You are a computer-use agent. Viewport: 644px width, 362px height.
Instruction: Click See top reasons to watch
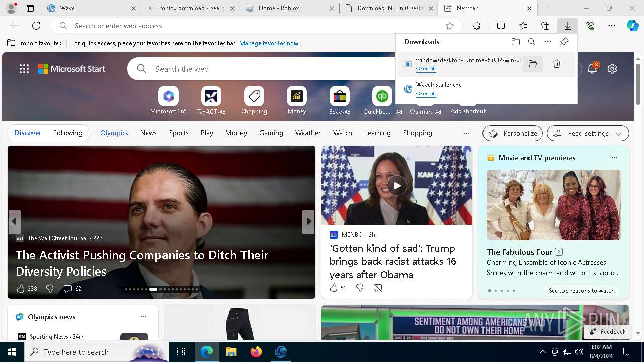[x=582, y=291]
